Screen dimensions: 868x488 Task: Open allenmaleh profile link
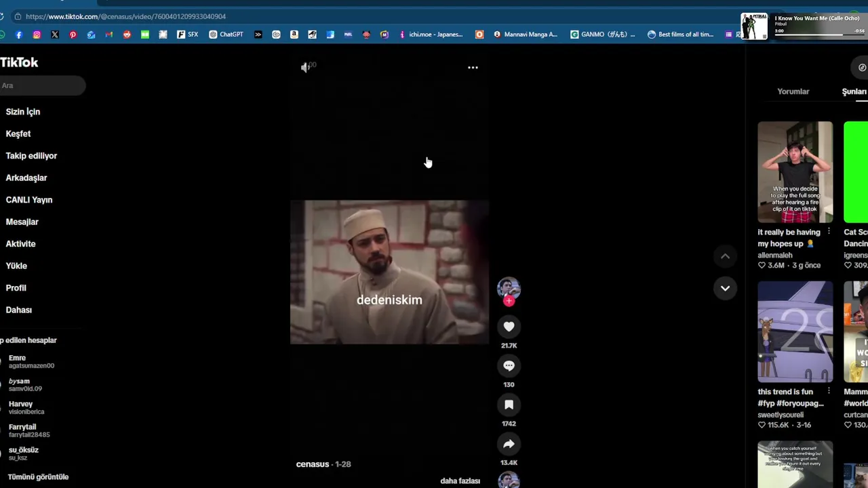pyautogui.click(x=775, y=256)
